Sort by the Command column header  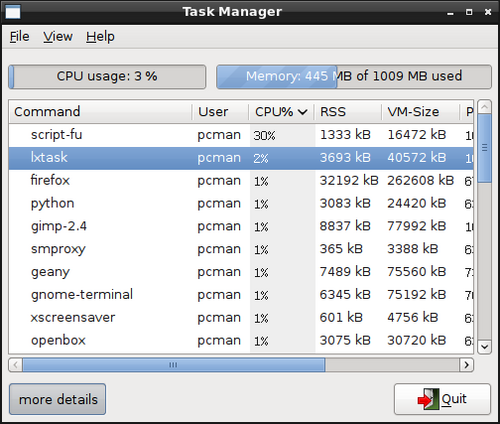(100, 112)
